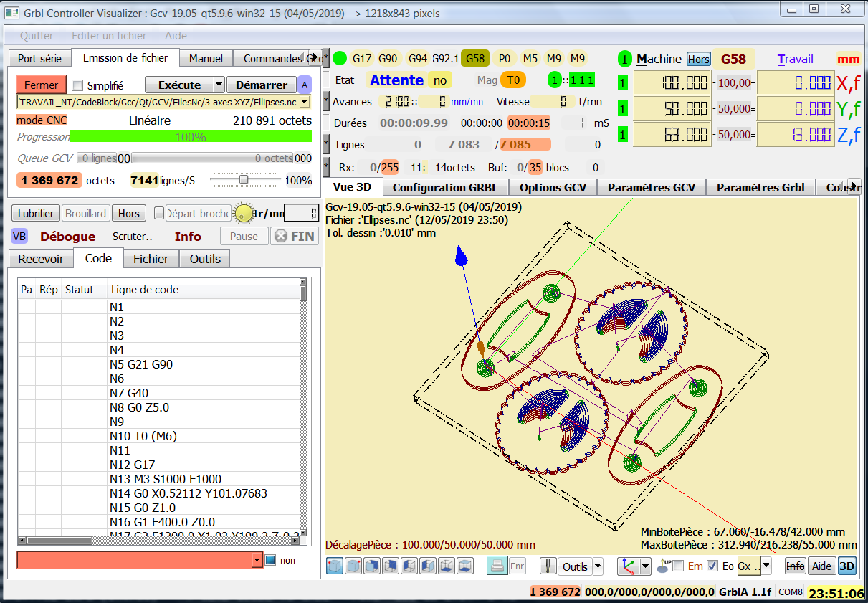Open the Configuration GRBL tab
The height and width of the screenshot is (603, 868).
[x=445, y=188]
